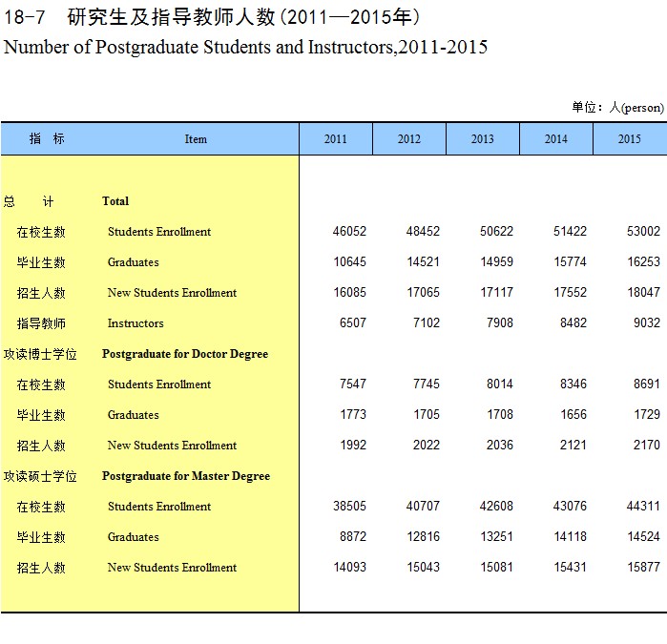Click value 15774 for total graduates
667x644 pixels.
(x=570, y=261)
